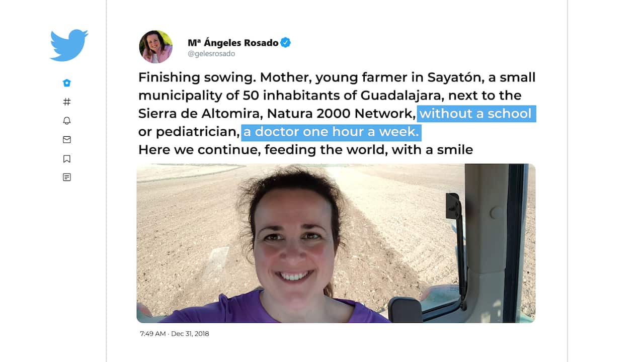
Task: Open the Lists icon in sidebar
Action: (x=67, y=177)
